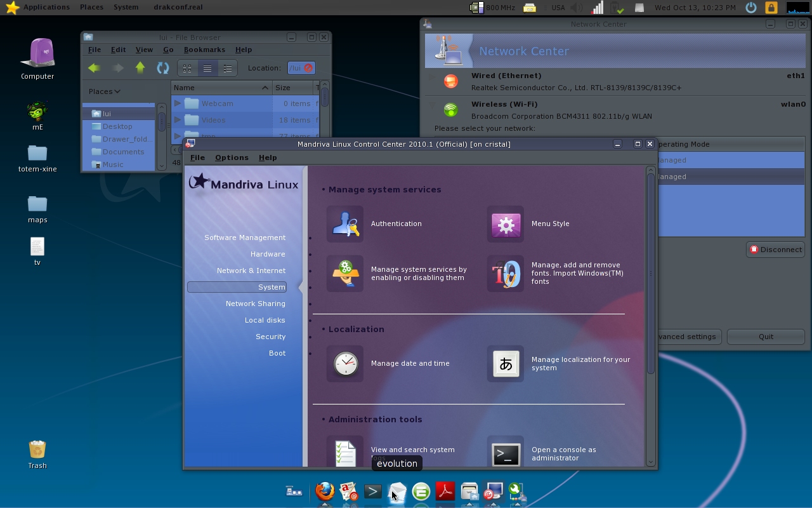
Task: Click the CPU frequency 800 MHz monitor
Action: coord(492,8)
